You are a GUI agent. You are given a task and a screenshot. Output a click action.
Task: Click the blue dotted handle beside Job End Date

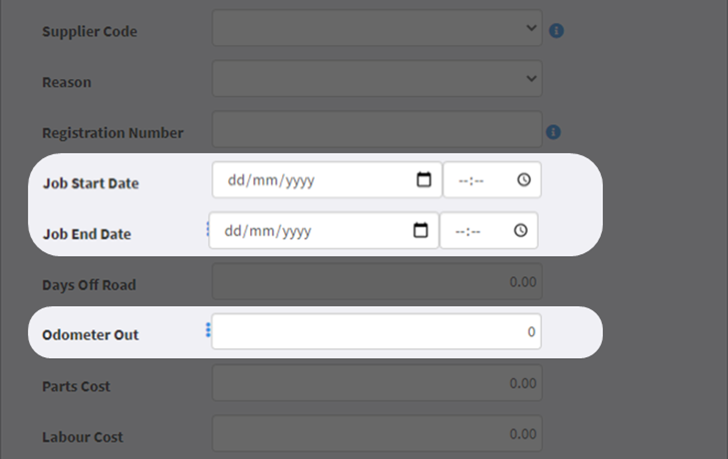207,229
